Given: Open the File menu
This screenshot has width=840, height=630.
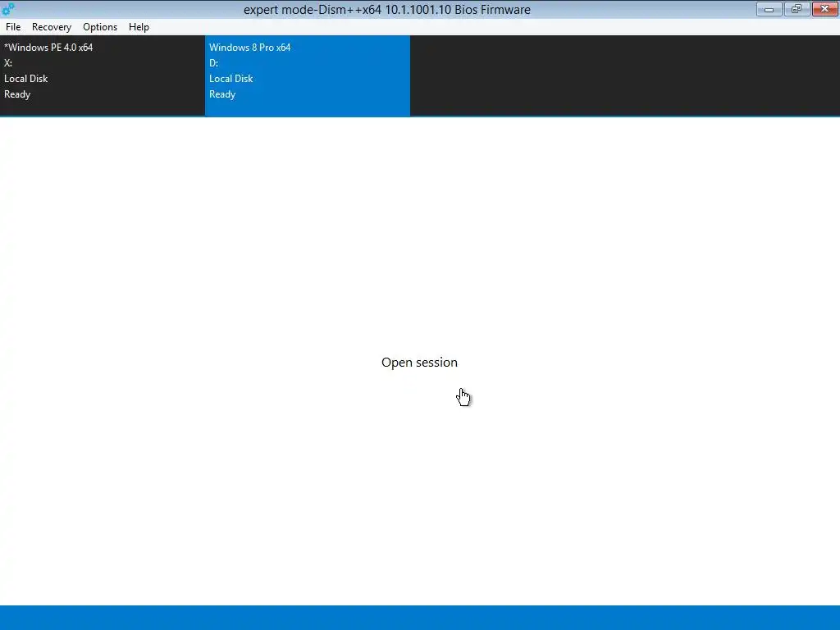Looking at the screenshot, I should click(13, 27).
